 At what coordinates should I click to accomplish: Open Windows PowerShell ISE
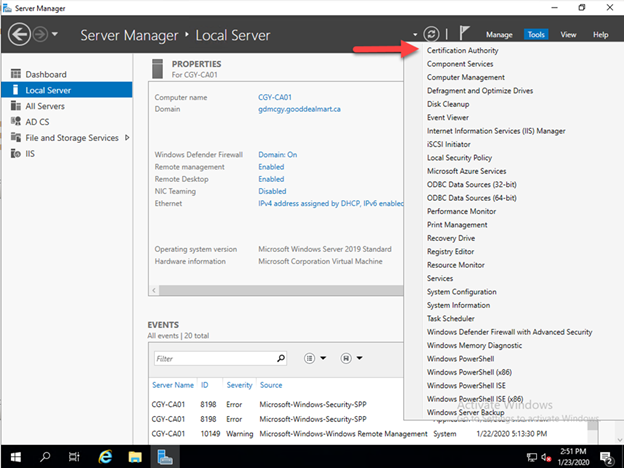click(x=466, y=386)
